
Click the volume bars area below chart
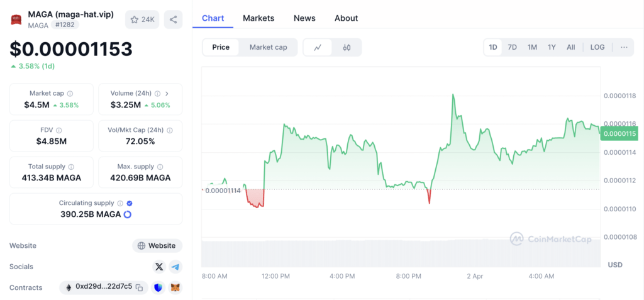point(401,253)
